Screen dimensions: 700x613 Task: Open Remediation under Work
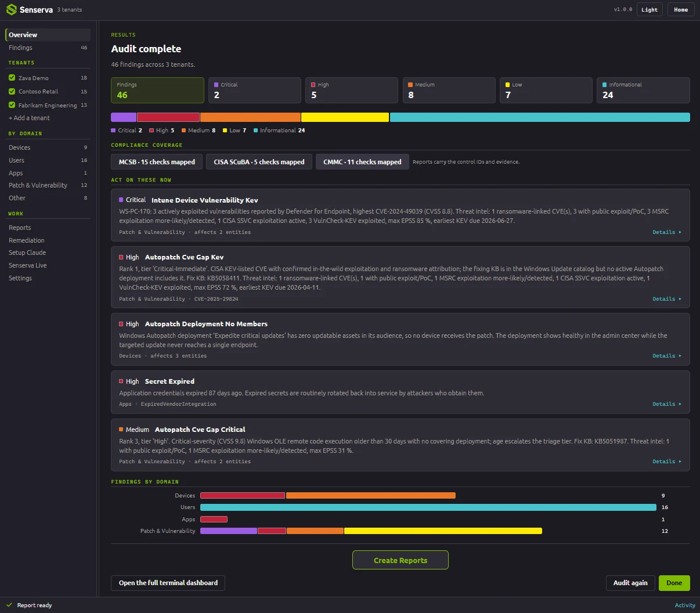[48, 240]
